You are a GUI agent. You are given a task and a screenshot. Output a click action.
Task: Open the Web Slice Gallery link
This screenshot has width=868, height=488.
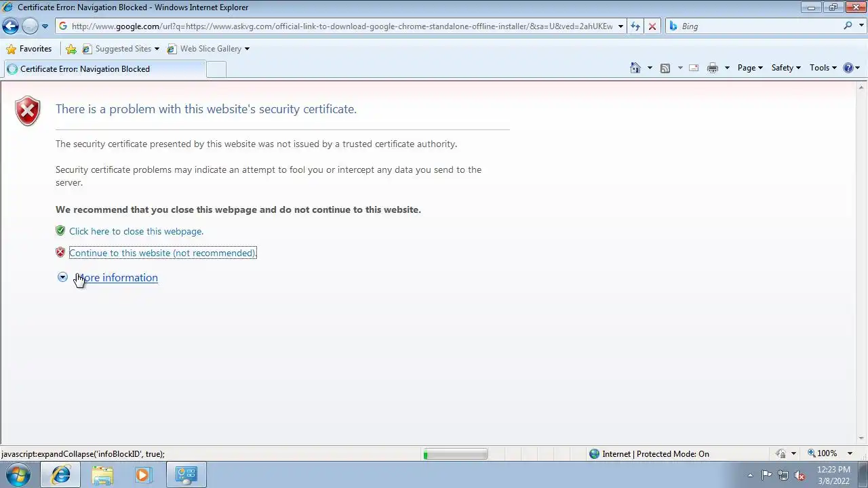point(208,49)
